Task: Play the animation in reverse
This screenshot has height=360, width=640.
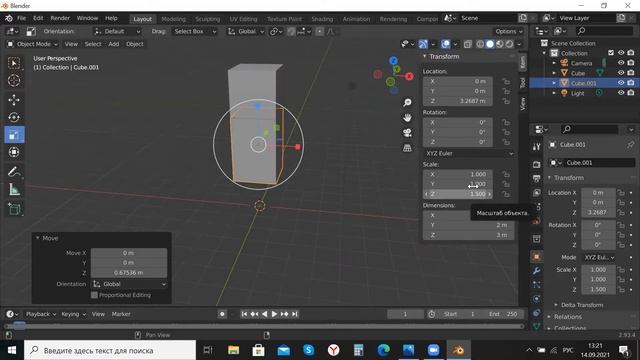Action: point(264,314)
